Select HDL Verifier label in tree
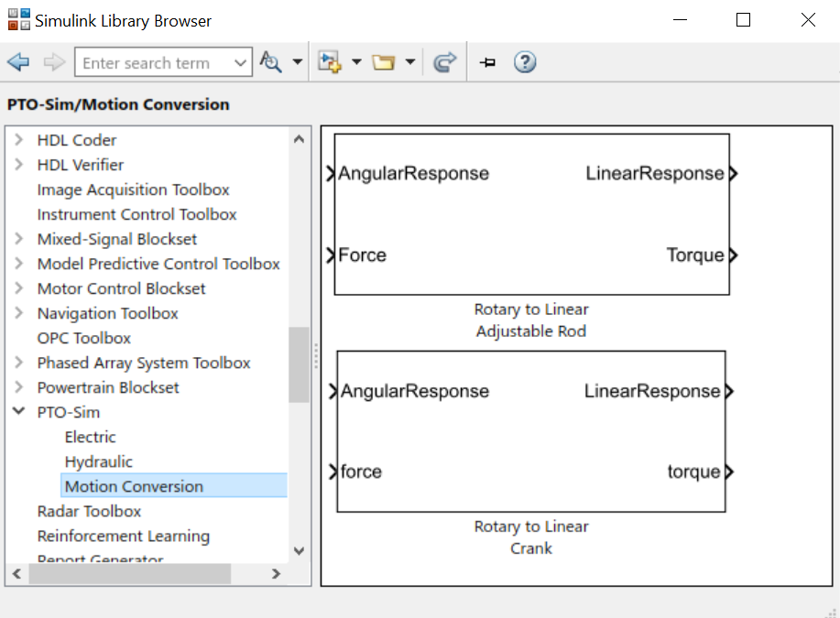 [80, 165]
